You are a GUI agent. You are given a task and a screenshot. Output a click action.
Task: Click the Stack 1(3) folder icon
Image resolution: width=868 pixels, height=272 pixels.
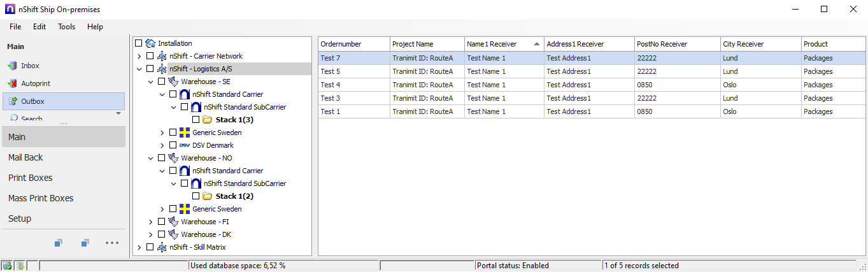tap(208, 120)
